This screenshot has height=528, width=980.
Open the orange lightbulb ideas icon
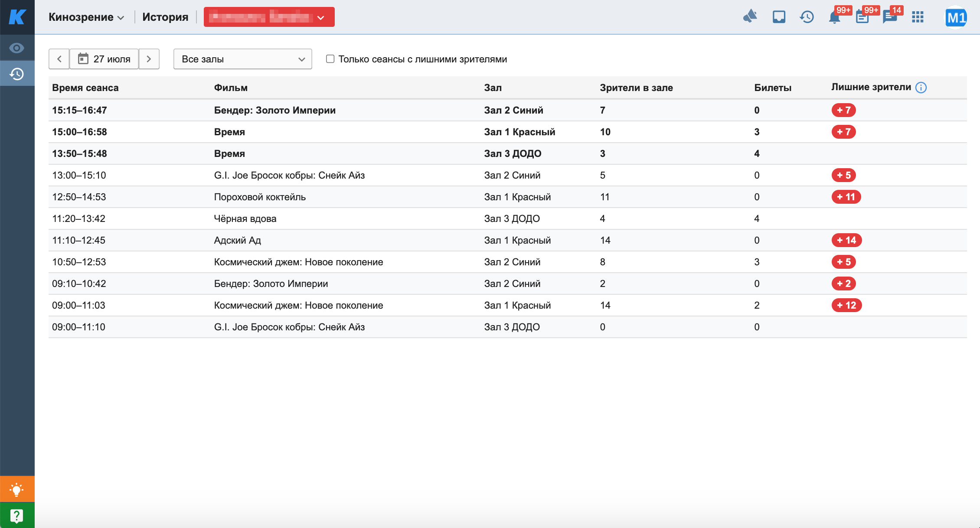(17, 489)
